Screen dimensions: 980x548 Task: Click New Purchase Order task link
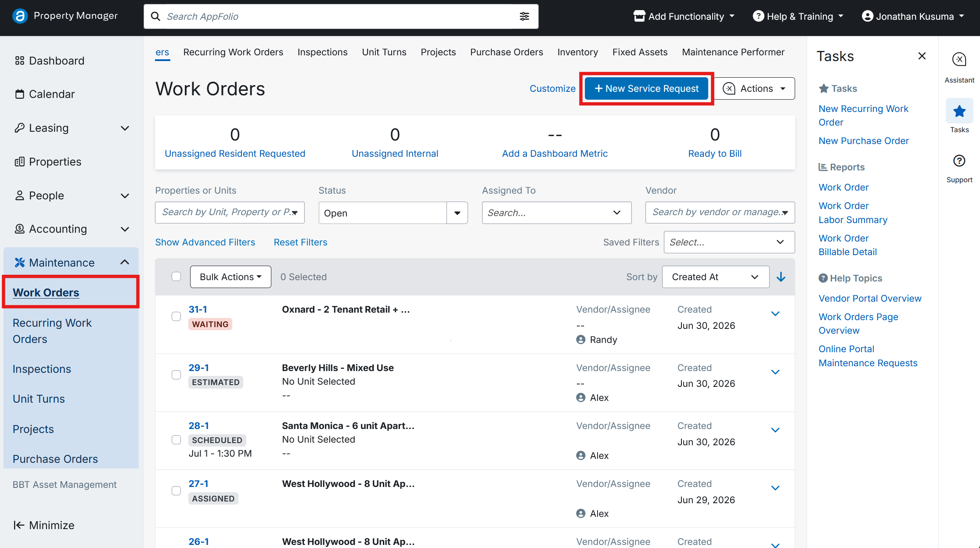click(864, 141)
